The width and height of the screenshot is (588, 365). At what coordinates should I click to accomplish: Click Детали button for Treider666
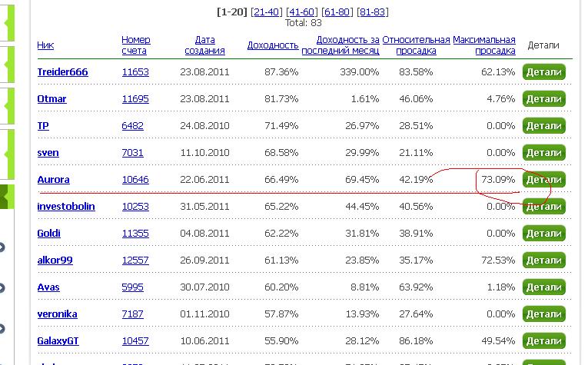[543, 72]
